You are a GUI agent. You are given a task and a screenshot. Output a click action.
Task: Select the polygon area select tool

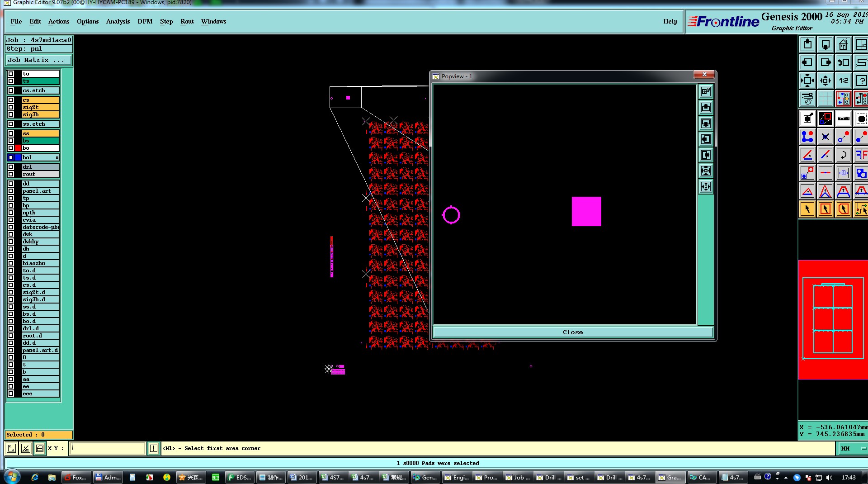[844, 209]
